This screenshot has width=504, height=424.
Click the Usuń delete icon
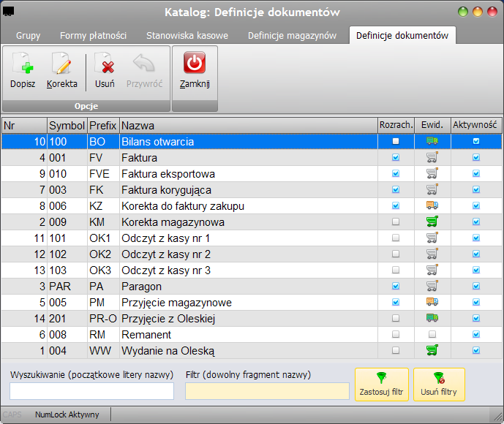(105, 64)
